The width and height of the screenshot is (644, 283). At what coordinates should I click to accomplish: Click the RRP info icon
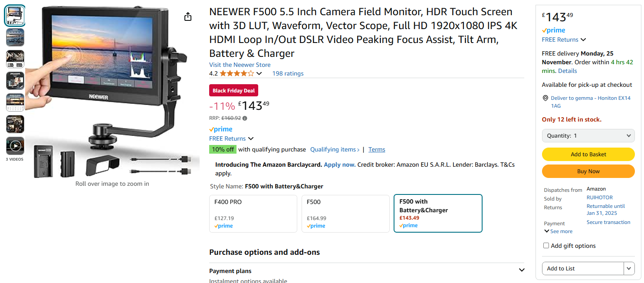click(245, 118)
